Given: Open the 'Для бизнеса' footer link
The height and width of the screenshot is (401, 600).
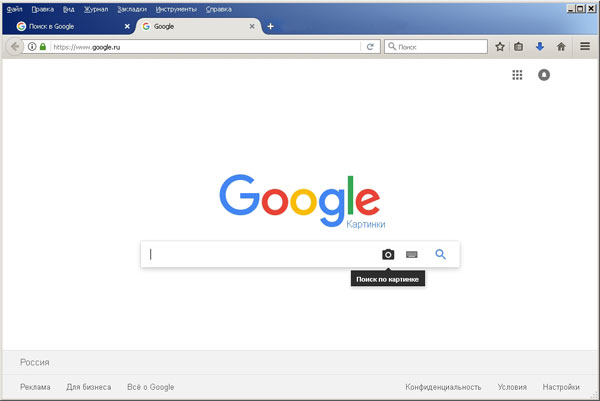Looking at the screenshot, I should click(x=89, y=387).
